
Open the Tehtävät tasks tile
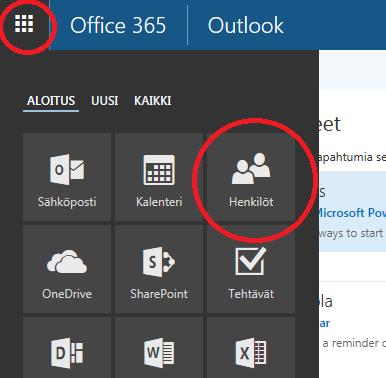(251, 269)
